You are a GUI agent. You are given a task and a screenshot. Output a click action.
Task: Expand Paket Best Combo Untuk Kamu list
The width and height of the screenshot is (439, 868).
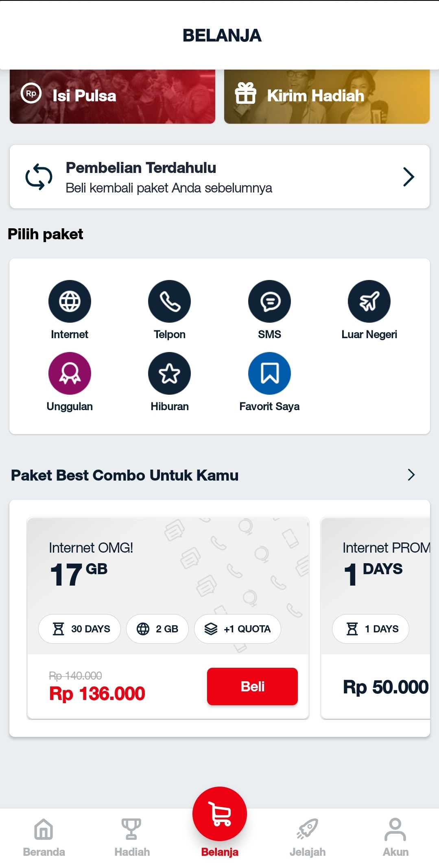[411, 474]
